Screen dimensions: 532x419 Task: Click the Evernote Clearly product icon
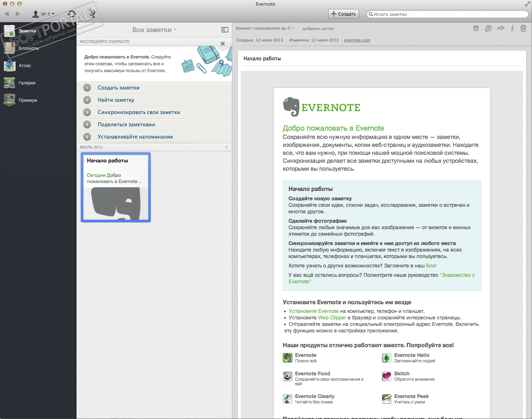(287, 399)
